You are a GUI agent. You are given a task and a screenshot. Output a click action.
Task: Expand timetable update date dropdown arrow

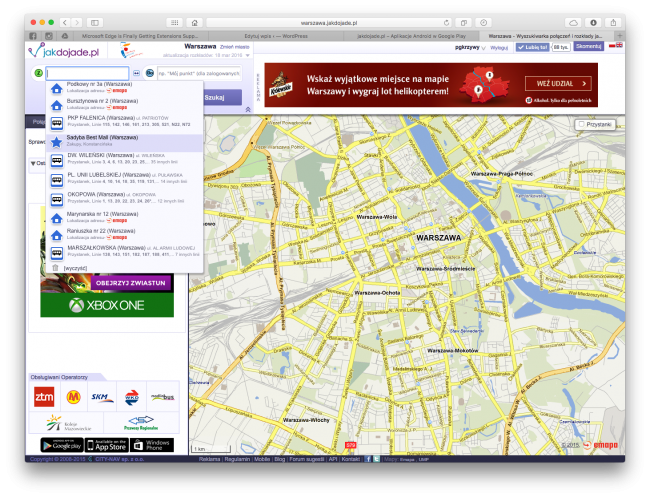247,55
